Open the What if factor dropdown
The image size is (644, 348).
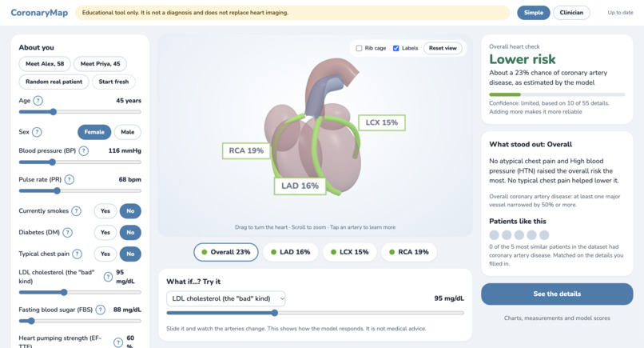[x=226, y=298]
